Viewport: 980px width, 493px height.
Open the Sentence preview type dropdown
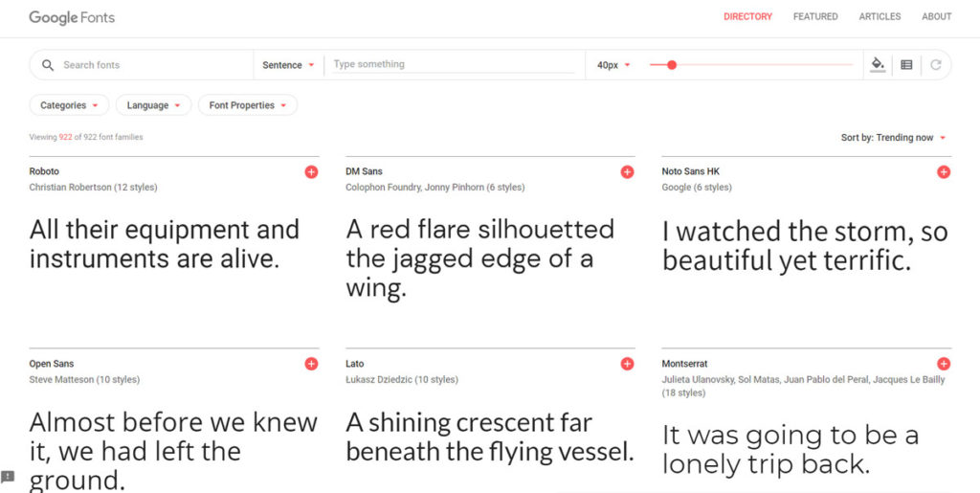(x=288, y=65)
